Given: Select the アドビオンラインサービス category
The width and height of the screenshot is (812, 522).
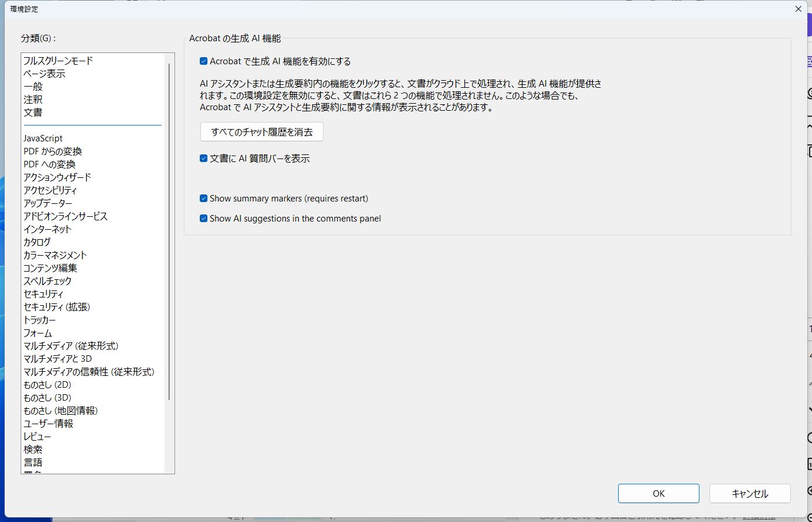Looking at the screenshot, I should pyautogui.click(x=65, y=216).
